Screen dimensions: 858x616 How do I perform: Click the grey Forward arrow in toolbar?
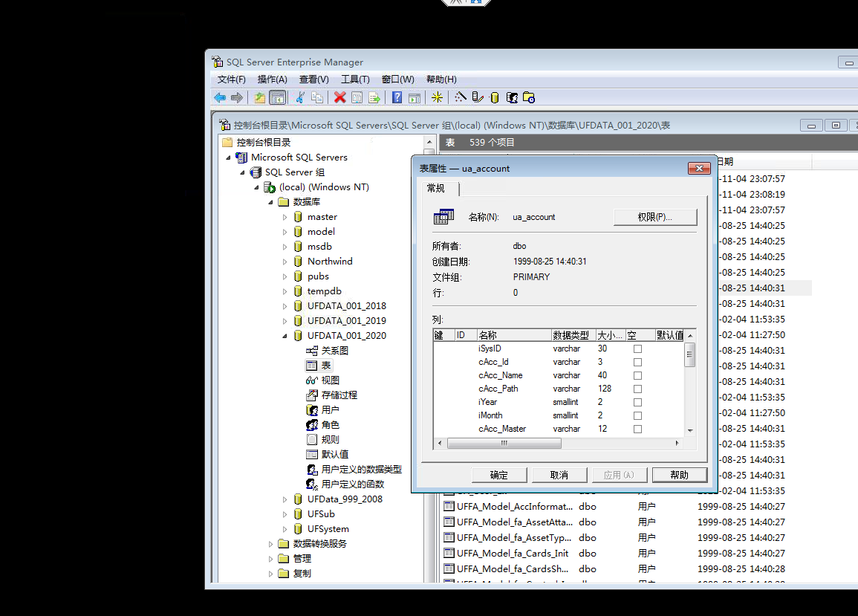click(236, 97)
